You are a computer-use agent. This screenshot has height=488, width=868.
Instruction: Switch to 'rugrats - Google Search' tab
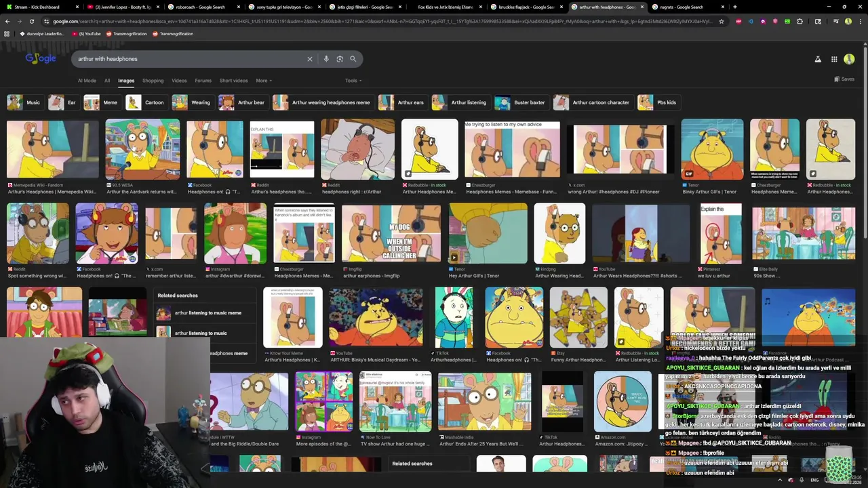pos(687,7)
